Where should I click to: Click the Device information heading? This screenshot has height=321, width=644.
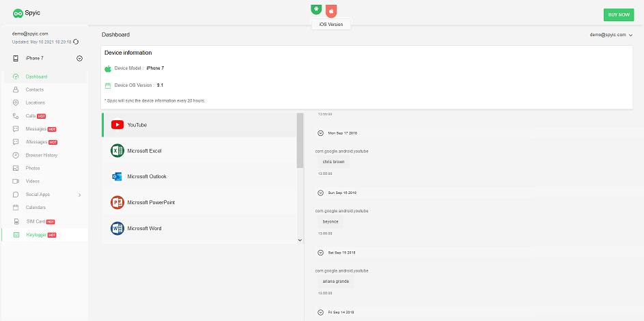pyautogui.click(x=128, y=53)
